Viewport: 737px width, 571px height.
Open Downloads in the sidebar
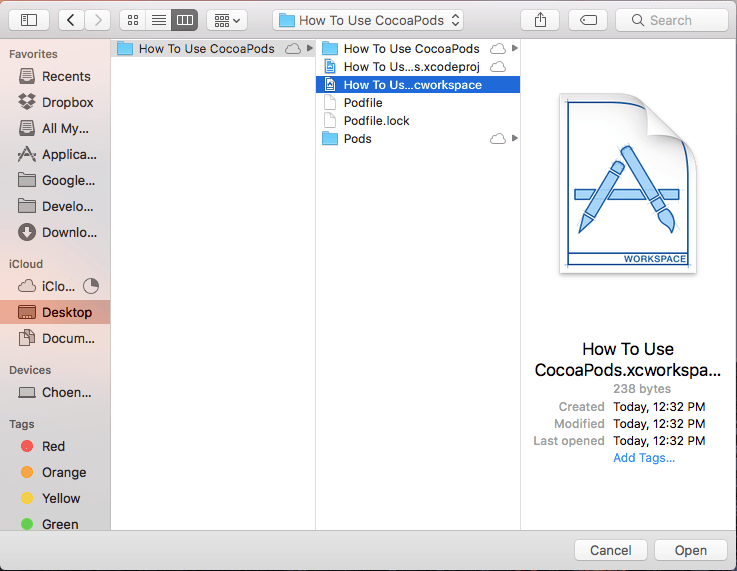point(55,232)
